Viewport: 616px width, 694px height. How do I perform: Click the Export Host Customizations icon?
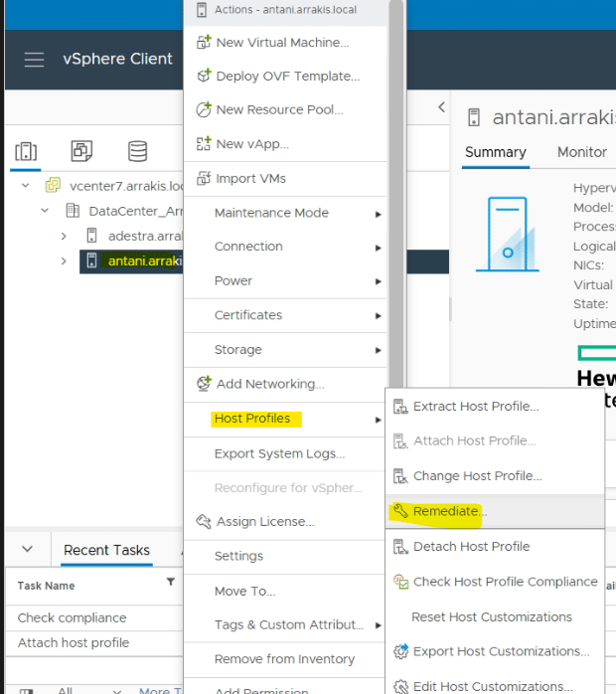coord(401,651)
